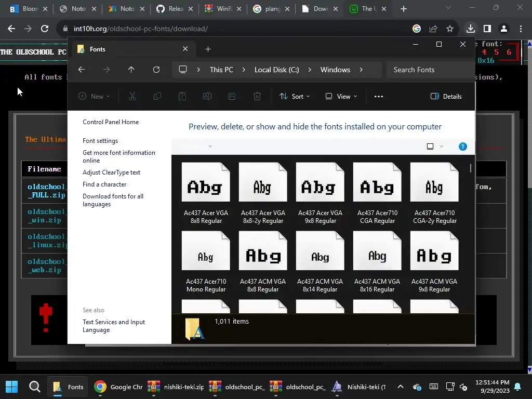
Task: Go back in the Chrome browser
Action: pos(11,29)
